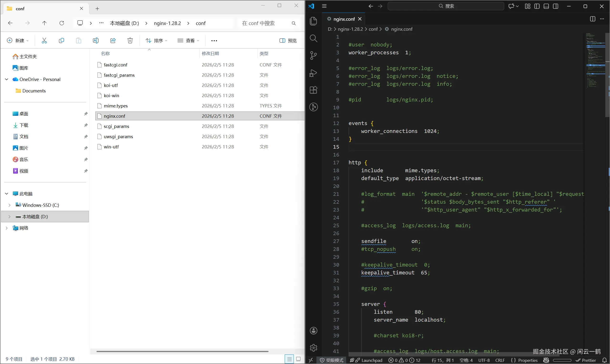Collapse OneDrive - Personal tree node
Screen dimensions: 610x364
pos(7,79)
